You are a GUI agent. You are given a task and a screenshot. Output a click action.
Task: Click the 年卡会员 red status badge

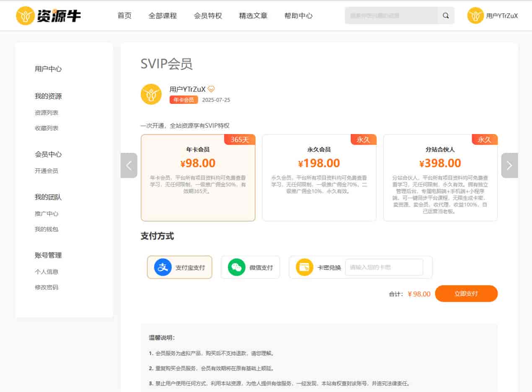click(184, 100)
